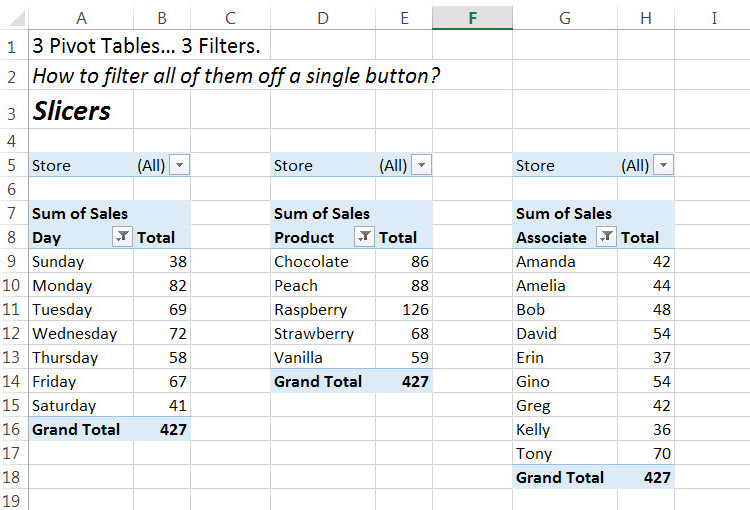The image size is (750, 510).
Task: Click the Product field filter icon
Action: pos(364,238)
